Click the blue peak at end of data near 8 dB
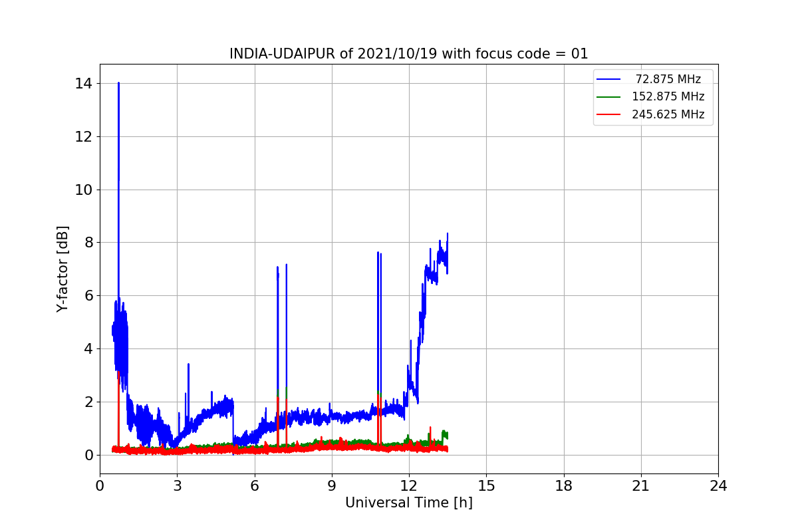The height and width of the screenshot is (532, 798). 448,234
